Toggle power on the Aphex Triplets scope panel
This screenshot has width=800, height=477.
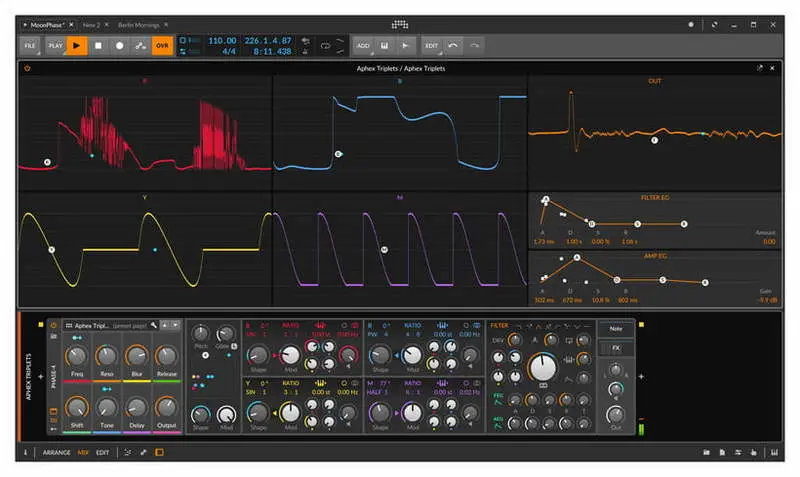27,68
